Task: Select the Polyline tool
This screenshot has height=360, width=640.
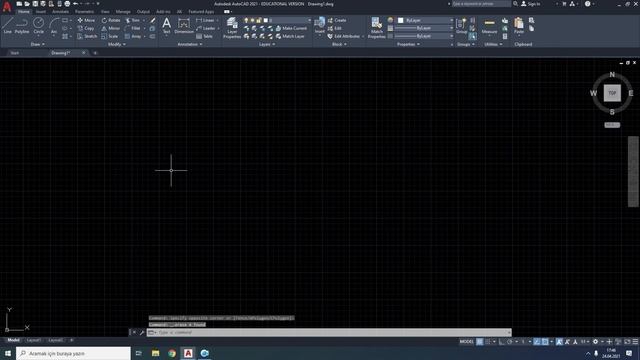Action: tap(22, 26)
